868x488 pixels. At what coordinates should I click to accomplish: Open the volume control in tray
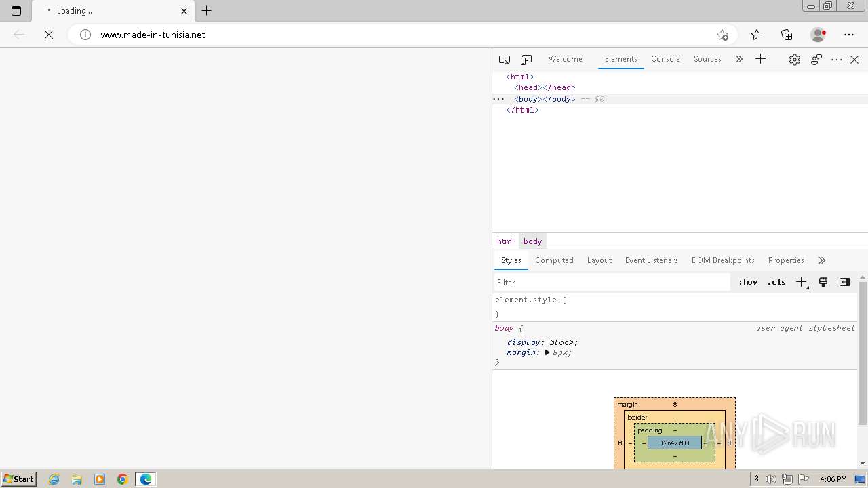point(771,479)
